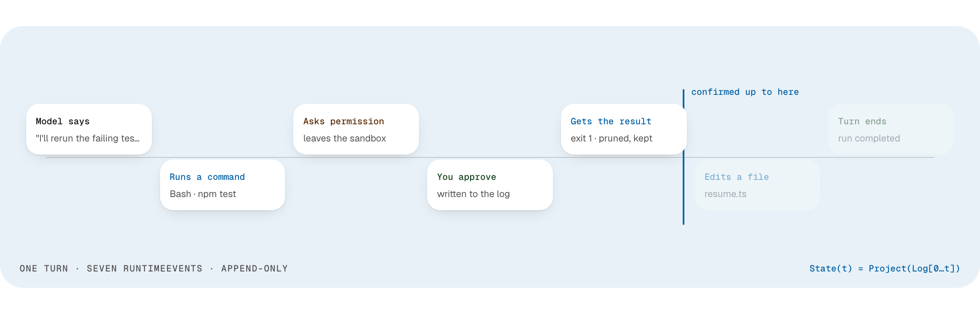Screen dimensions: 980x314
Task: Click the Model says event card
Action: coord(89,129)
